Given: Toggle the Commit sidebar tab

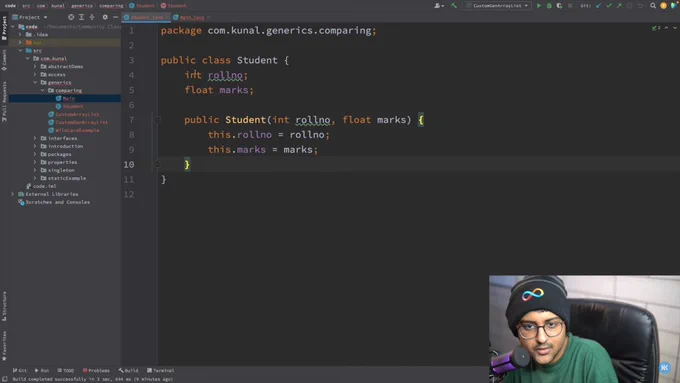Looking at the screenshot, I should (4, 60).
